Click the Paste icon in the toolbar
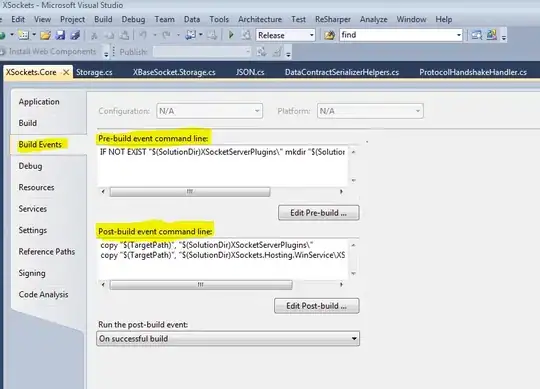Viewport: 540px width, 389px height. [124, 35]
